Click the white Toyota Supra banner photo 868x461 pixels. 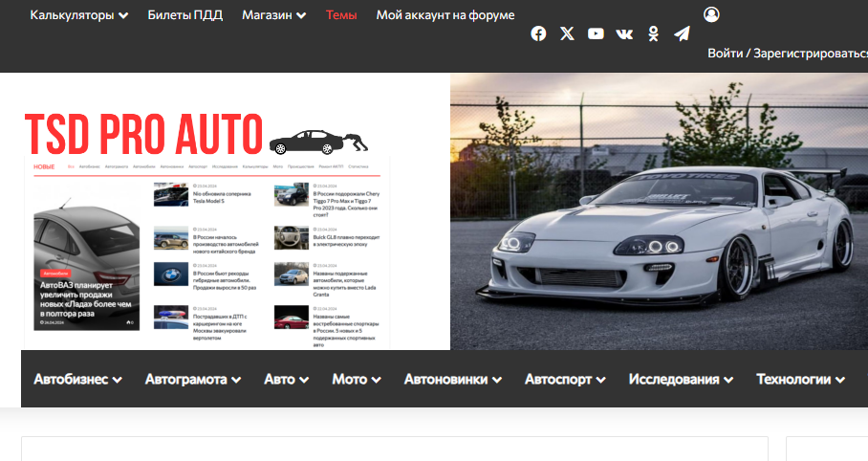click(659, 211)
